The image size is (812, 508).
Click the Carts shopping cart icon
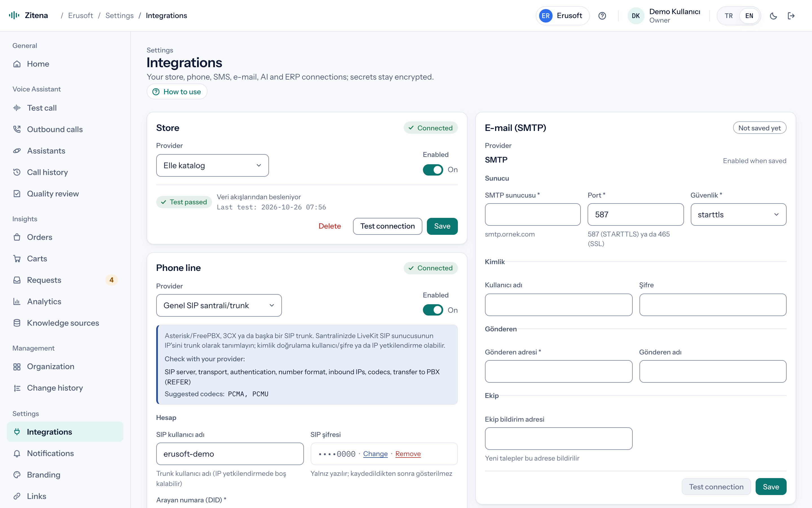tap(17, 259)
